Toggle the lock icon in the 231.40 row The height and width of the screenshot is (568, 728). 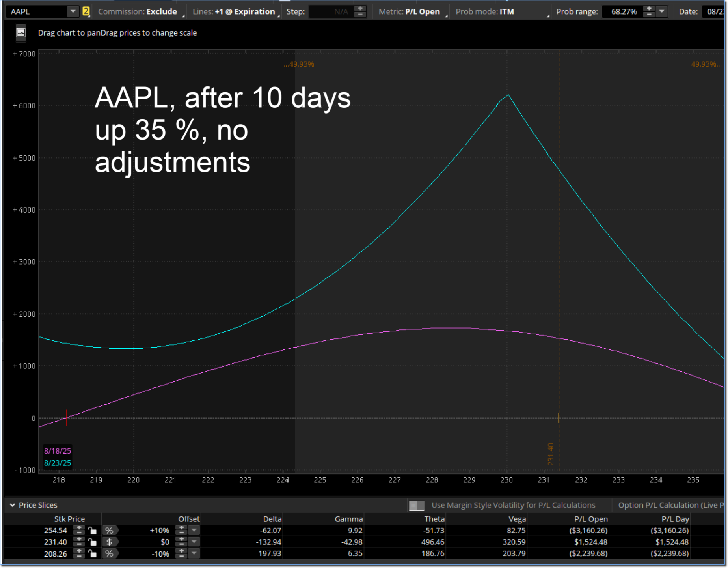click(92, 542)
